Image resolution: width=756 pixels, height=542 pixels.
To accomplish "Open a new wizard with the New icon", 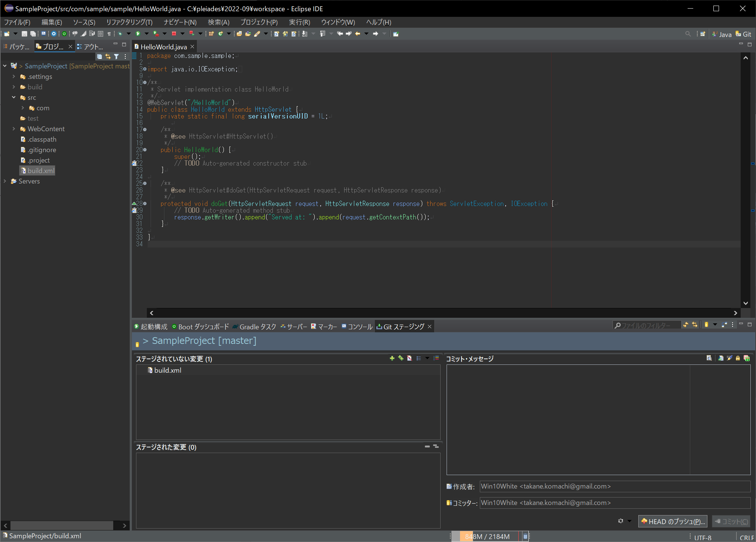I will click(x=6, y=34).
